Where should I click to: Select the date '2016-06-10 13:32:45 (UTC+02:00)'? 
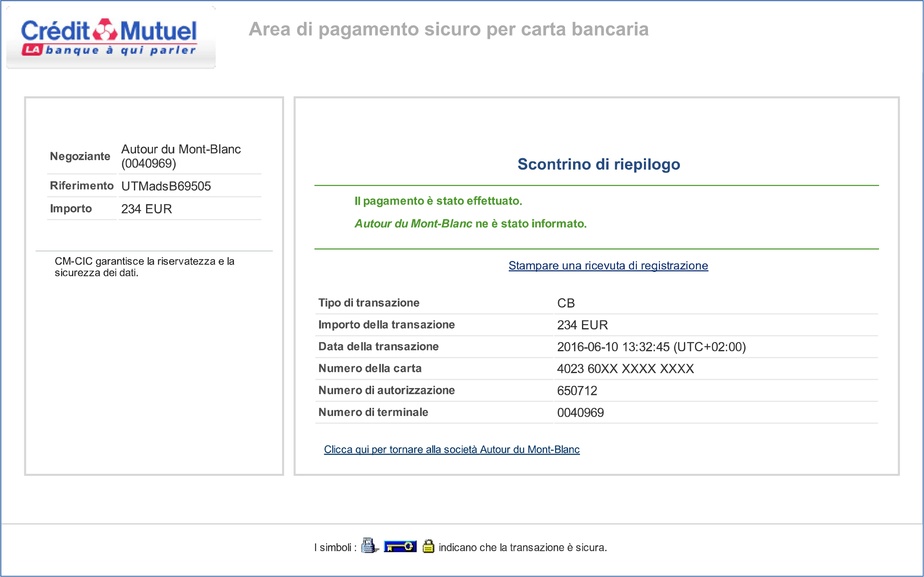click(x=651, y=347)
